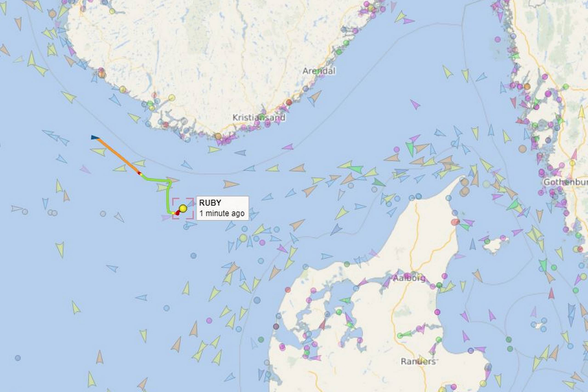Click the Arendal city label

[319, 71]
